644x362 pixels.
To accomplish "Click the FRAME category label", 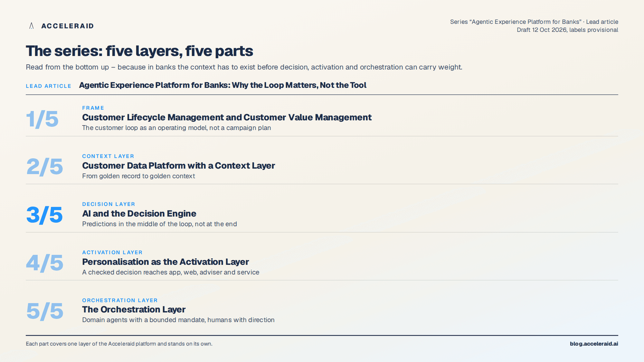I will [x=93, y=108].
